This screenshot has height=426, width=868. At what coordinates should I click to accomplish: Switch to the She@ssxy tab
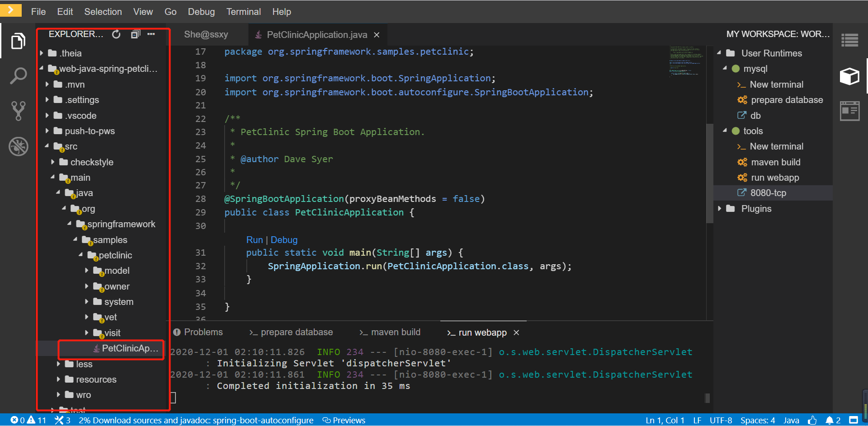point(206,35)
